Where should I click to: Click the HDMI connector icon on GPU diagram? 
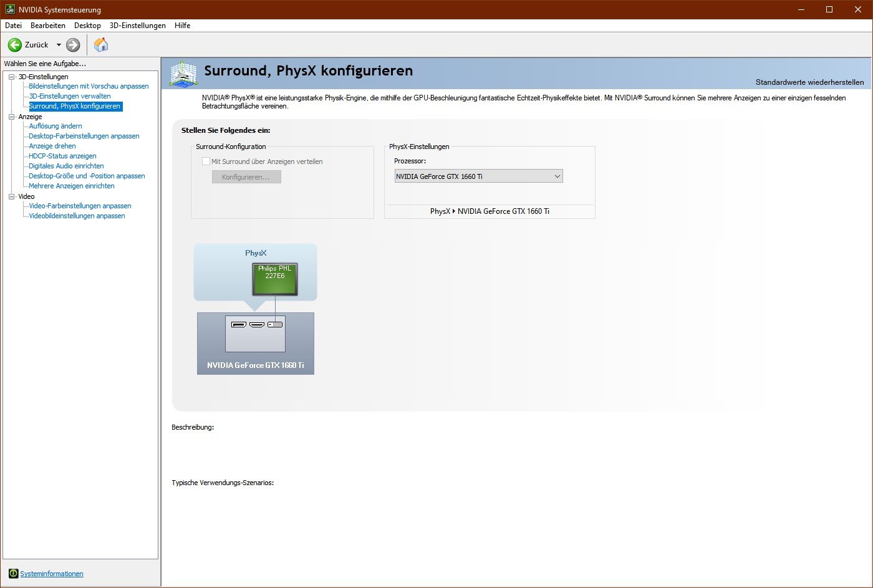coord(256,324)
